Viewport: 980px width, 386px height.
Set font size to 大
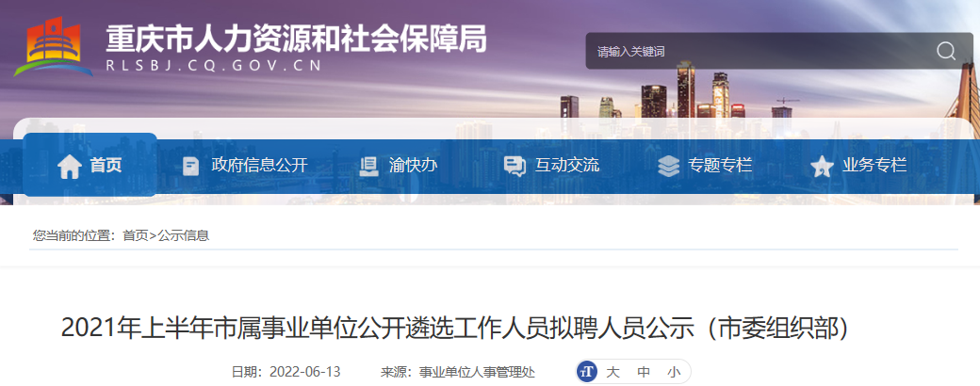[x=612, y=372]
